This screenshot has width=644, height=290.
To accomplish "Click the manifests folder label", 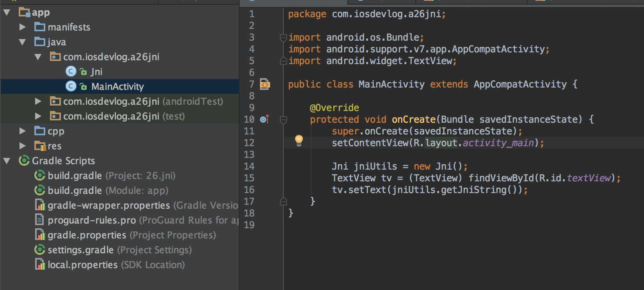I will 69,27.
